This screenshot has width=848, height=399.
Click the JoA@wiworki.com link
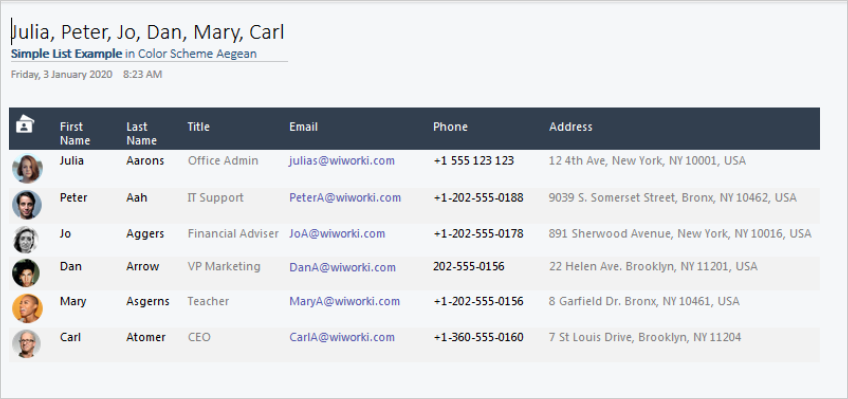(337, 234)
